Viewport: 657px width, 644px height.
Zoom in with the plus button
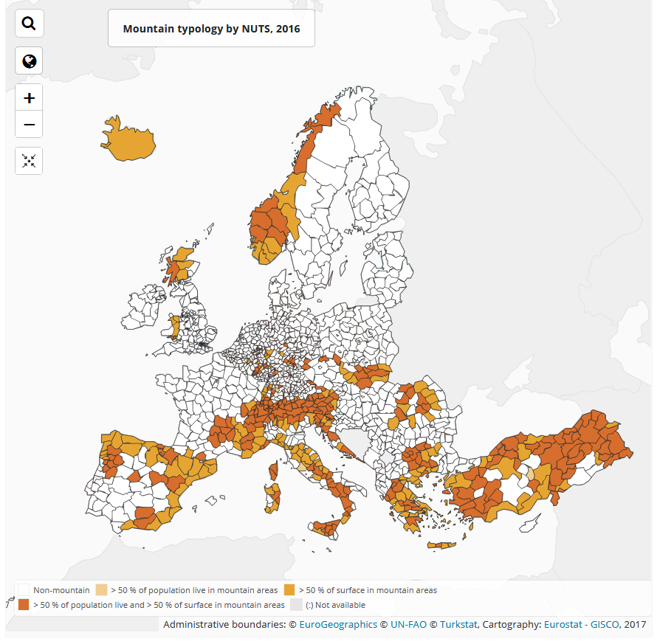click(x=29, y=97)
